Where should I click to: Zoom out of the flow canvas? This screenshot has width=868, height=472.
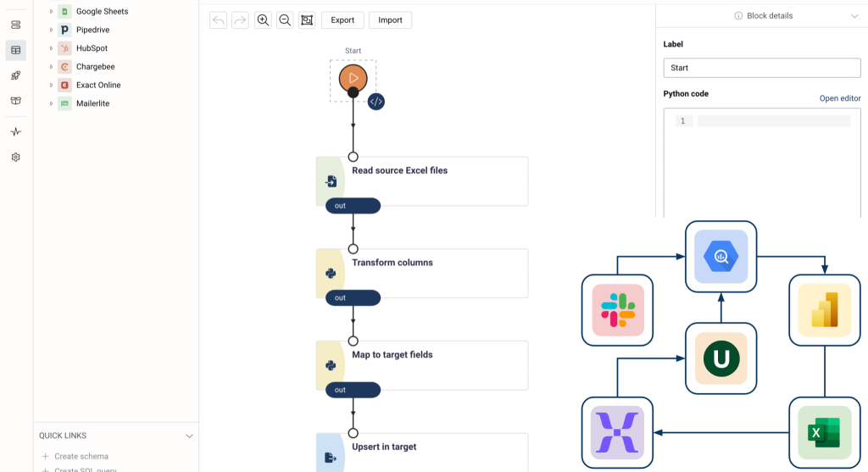click(x=285, y=20)
